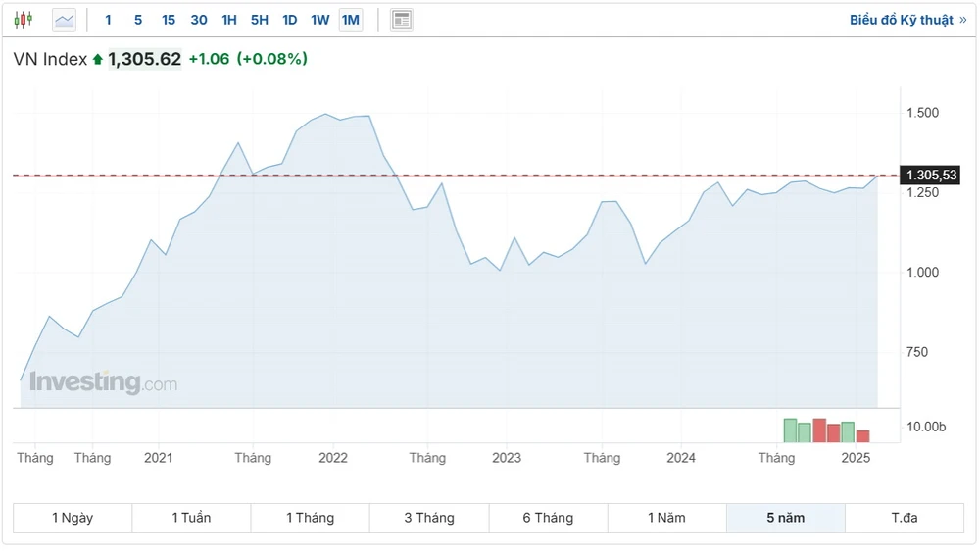Select the 6 Tháng range
Screen dimensions: 980x556
point(548,518)
